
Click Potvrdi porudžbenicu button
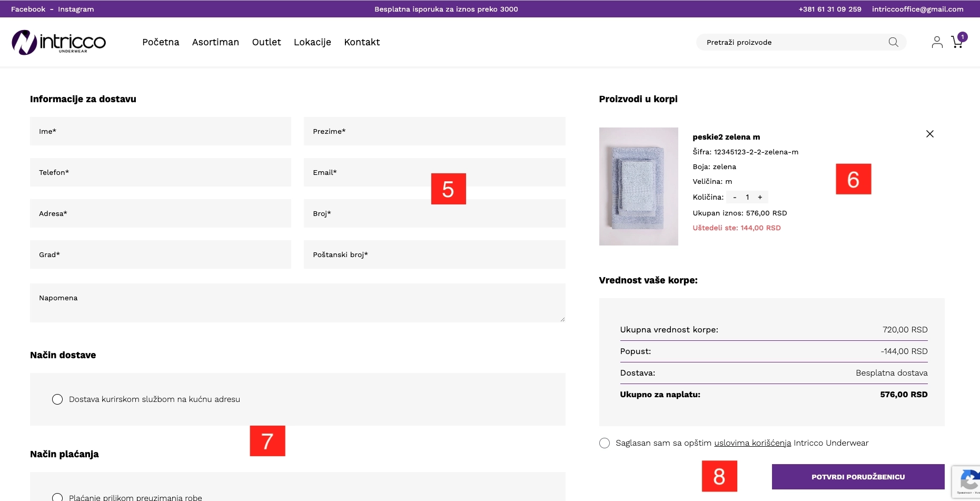(858, 477)
